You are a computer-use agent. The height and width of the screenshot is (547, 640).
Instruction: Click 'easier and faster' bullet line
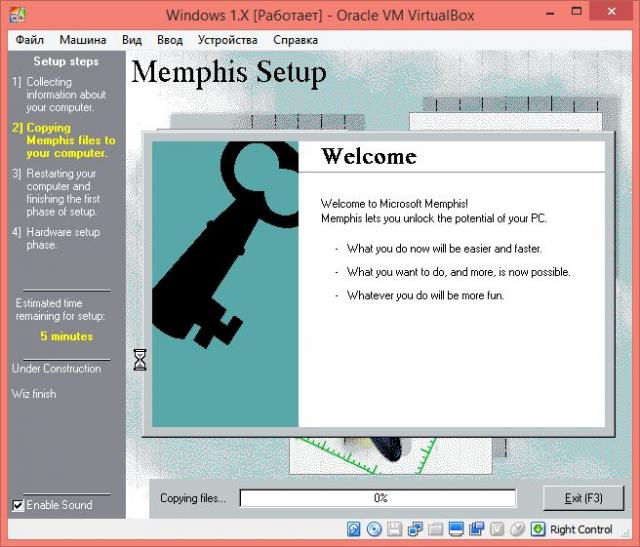[x=444, y=249]
